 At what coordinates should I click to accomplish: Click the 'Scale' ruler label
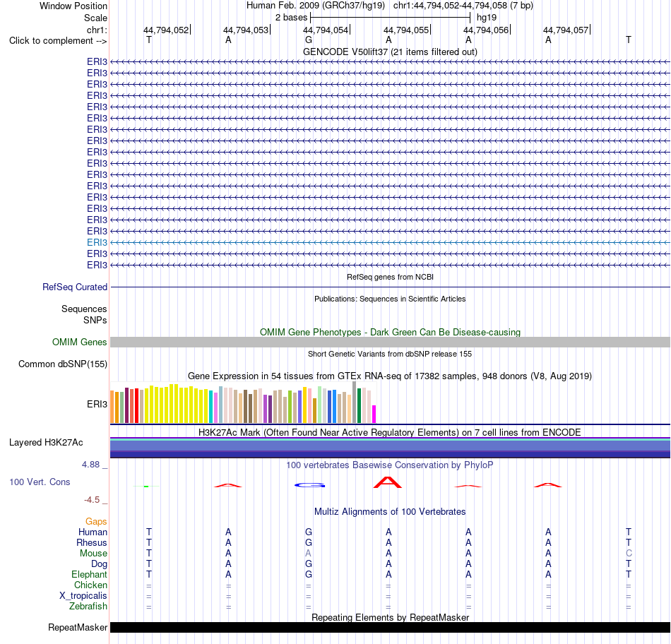click(x=95, y=18)
